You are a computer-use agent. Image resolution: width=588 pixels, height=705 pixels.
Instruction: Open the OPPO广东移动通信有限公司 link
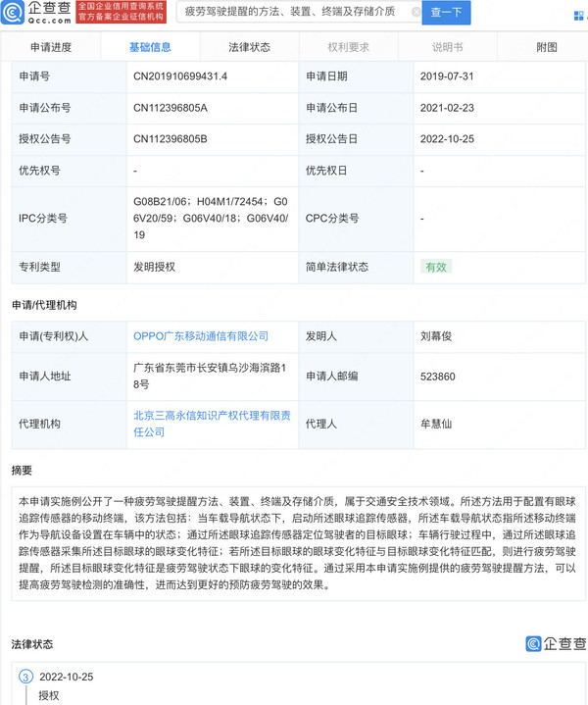pos(201,336)
